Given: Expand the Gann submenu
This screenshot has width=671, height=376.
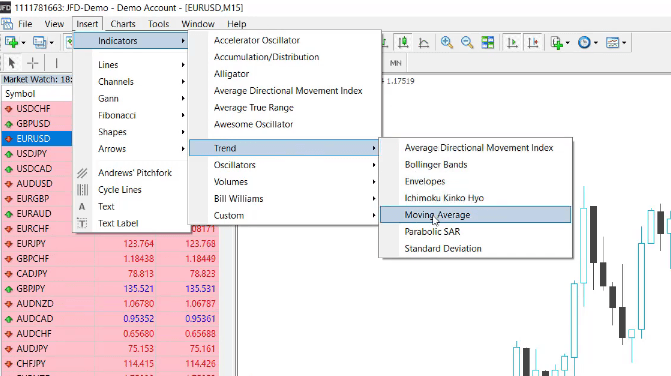Looking at the screenshot, I should point(131,98).
